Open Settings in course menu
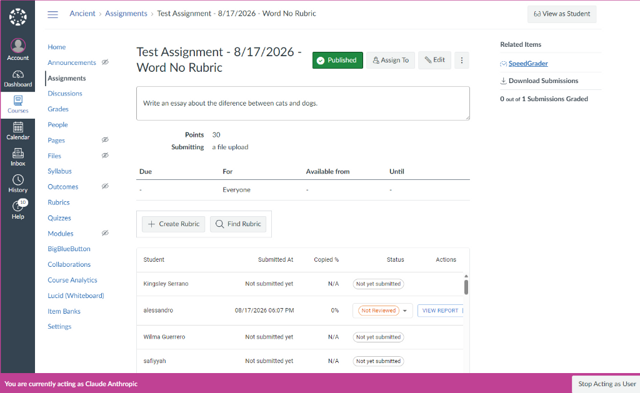 pos(59,326)
